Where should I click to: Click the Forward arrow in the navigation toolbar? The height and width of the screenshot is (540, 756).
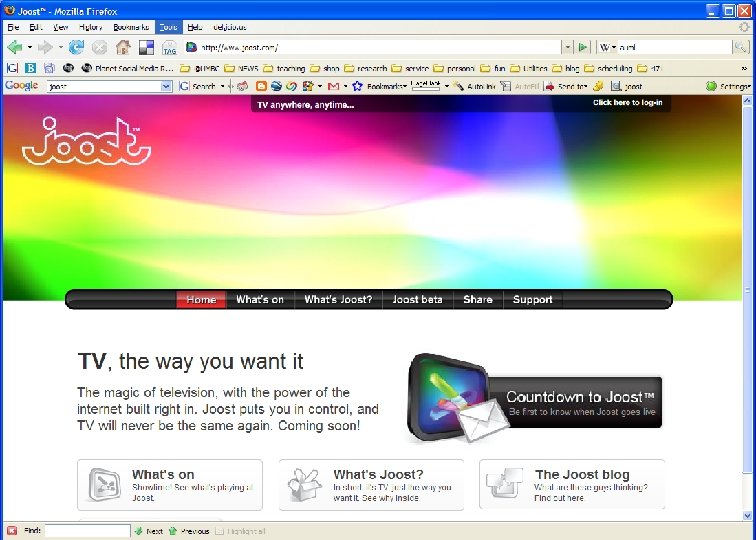coord(45,47)
